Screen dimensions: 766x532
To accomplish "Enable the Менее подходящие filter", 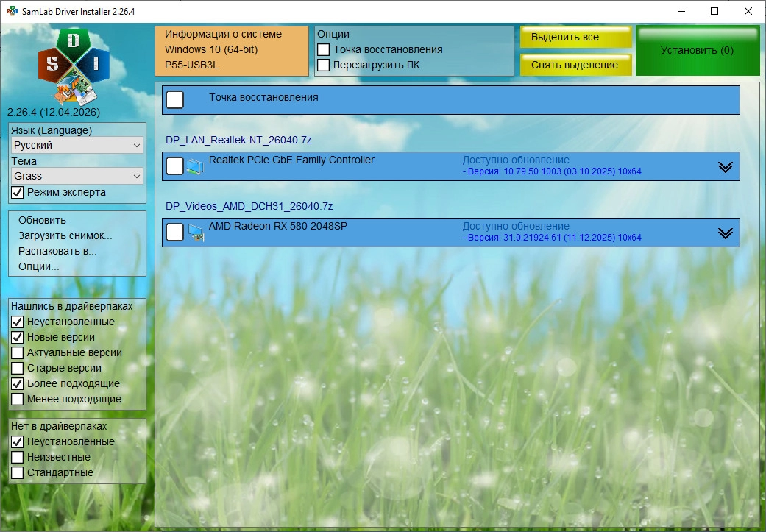I will point(18,399).
